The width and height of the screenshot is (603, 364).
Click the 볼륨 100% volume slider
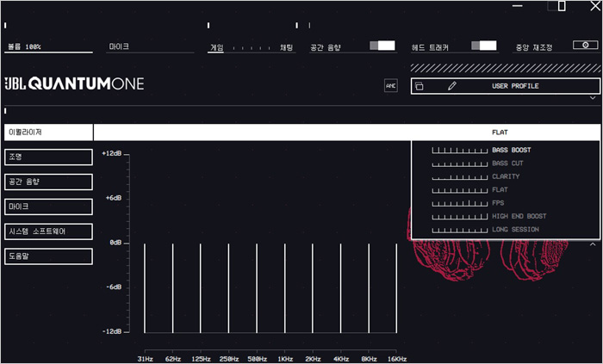coord(48,47)
